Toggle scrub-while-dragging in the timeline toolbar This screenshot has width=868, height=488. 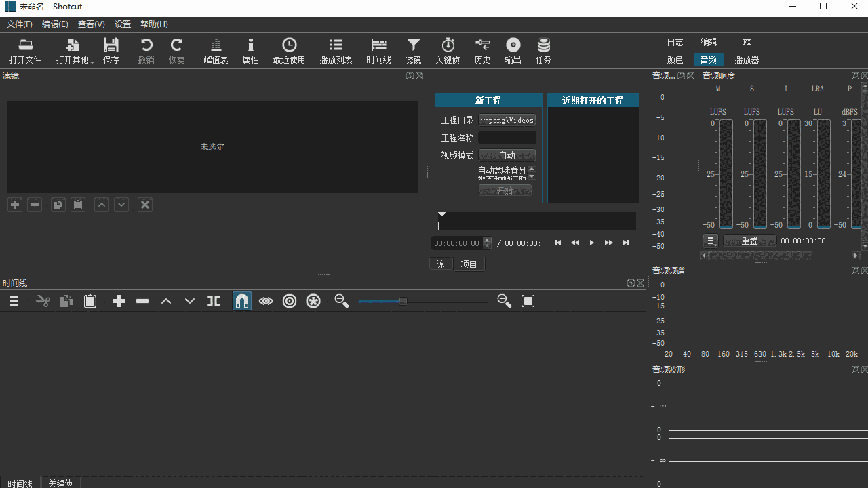coord(265,301)
